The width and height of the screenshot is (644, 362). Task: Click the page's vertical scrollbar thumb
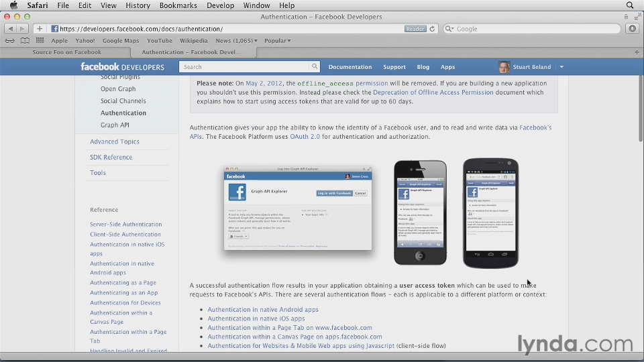coord(640,107)
